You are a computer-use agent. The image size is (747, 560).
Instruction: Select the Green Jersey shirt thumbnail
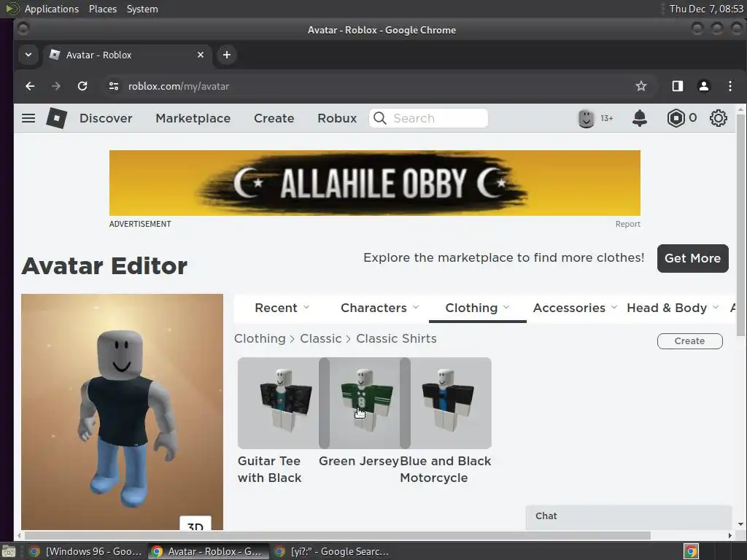click(365, 402)
